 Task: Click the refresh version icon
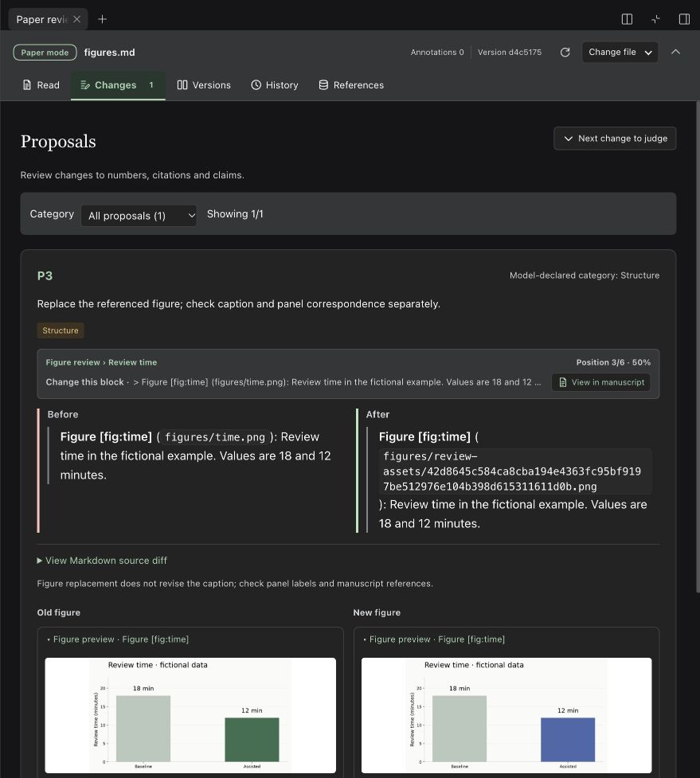coord(565,52)
